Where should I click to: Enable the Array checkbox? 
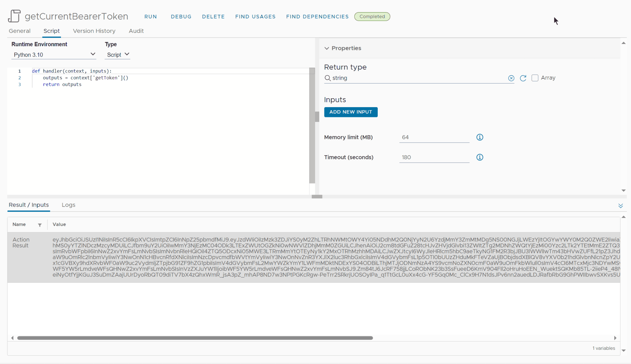pos(535,78)
